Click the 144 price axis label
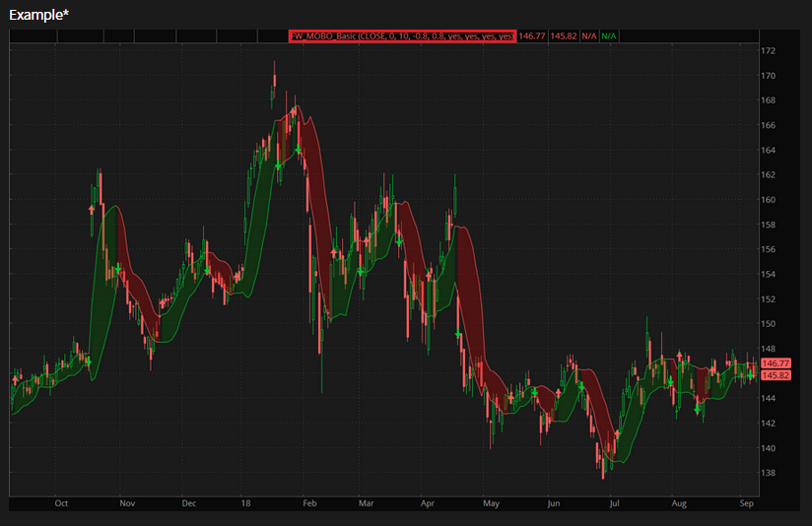This screenshot has height=526, width=812. [768, 399]
